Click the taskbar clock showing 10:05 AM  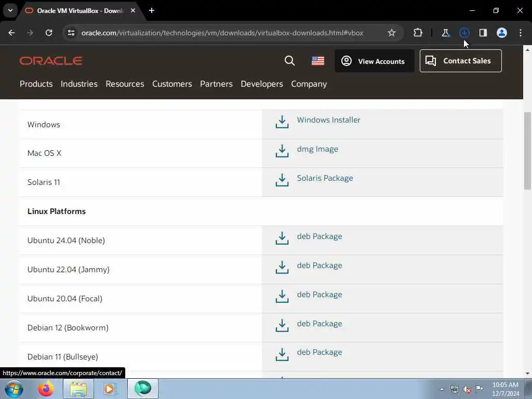pyautogui.click(x=506, y=389)
